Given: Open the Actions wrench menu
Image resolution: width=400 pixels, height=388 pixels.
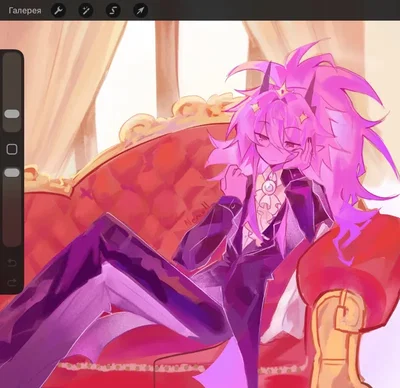Looking at the screenshot, I should click(58, 11).
